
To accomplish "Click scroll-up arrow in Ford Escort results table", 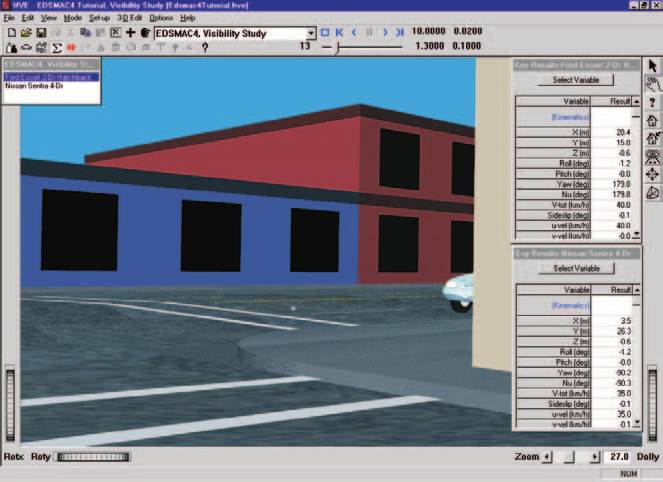I will click(636, 101).
